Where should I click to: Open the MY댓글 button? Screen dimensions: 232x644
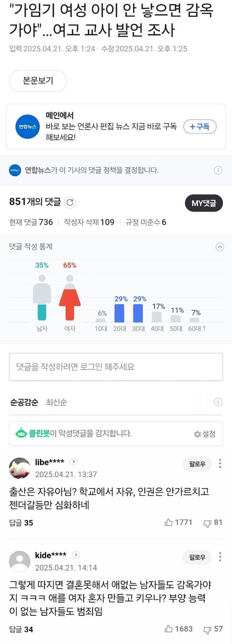coord(204,203)
